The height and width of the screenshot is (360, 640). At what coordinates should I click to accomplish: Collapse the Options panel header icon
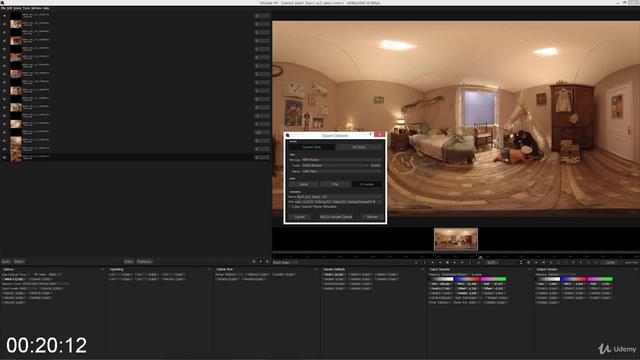pos(102,269)
